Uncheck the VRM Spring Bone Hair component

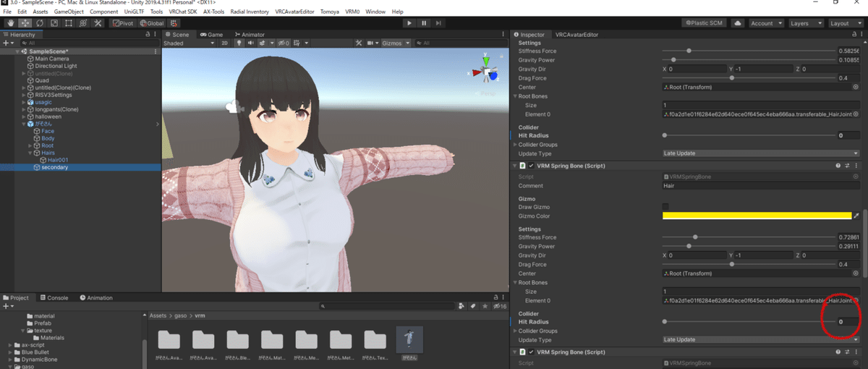[532, 166]
